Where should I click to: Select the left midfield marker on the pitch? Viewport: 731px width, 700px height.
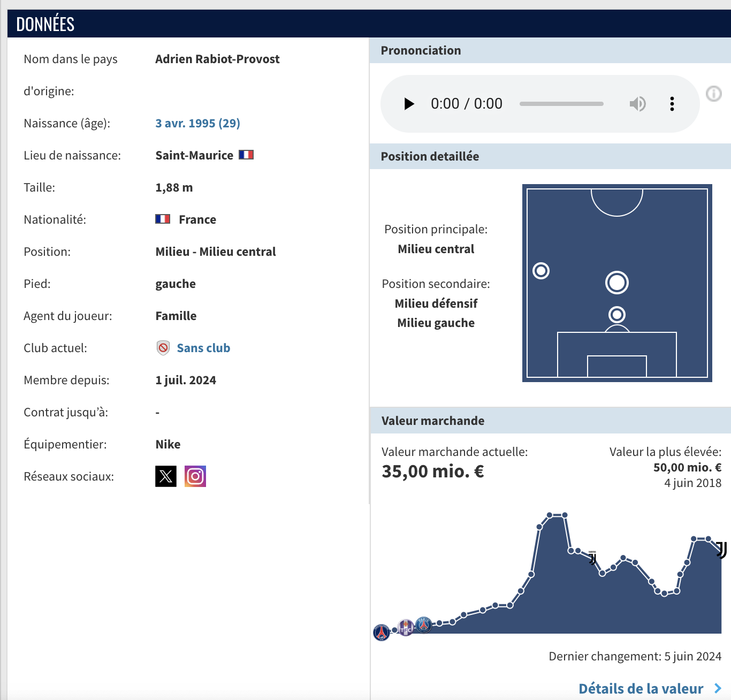coord(541,271)
